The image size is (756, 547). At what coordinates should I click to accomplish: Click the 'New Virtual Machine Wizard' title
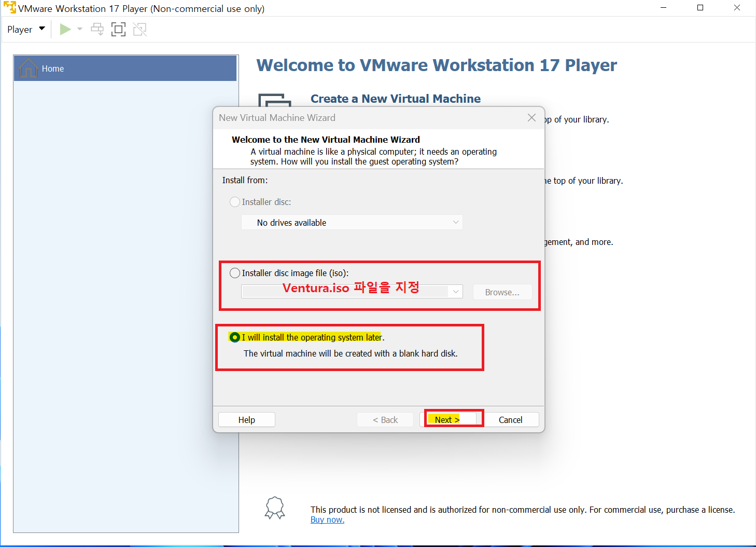[277, 118]
